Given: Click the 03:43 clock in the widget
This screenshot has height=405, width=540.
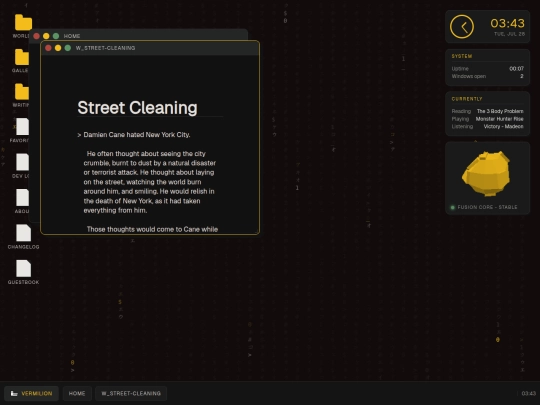Looking at the screenshot, I should pos(507,23).
